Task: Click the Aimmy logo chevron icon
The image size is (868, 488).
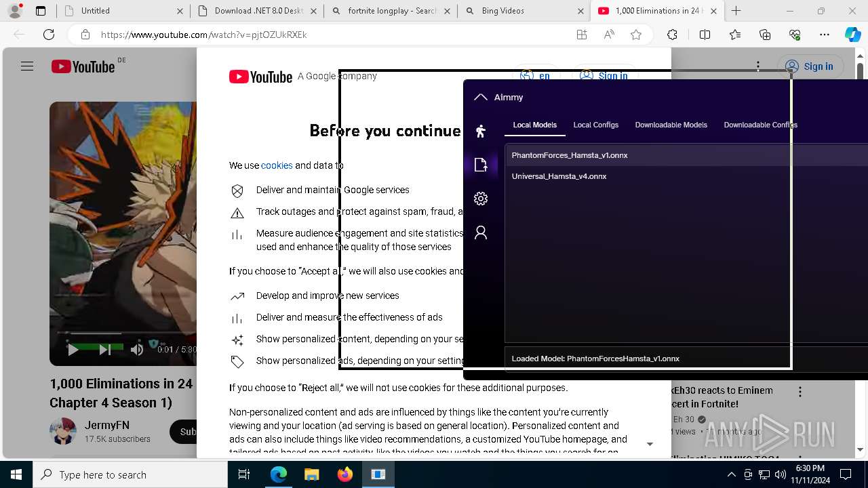Action: pos(481,97)
